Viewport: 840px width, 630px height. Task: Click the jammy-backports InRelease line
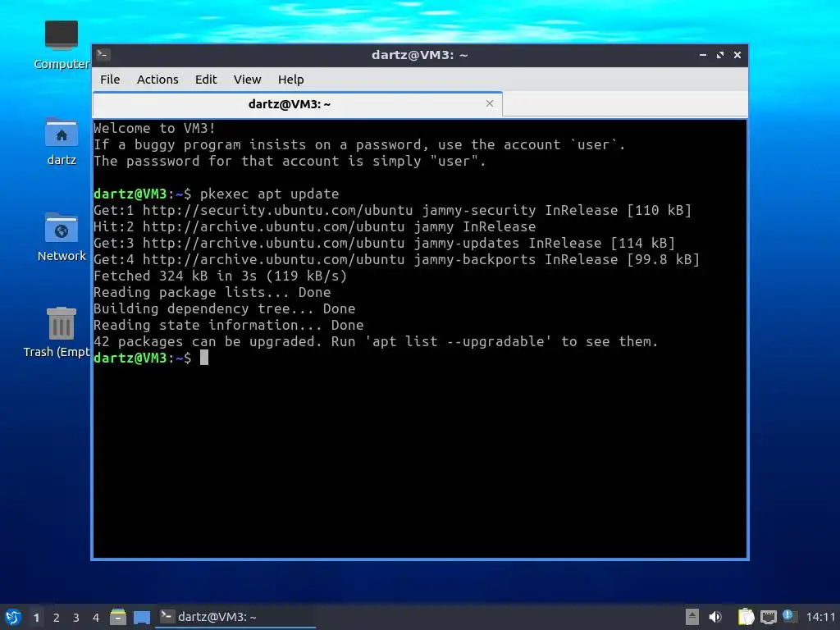coord(396,259)
